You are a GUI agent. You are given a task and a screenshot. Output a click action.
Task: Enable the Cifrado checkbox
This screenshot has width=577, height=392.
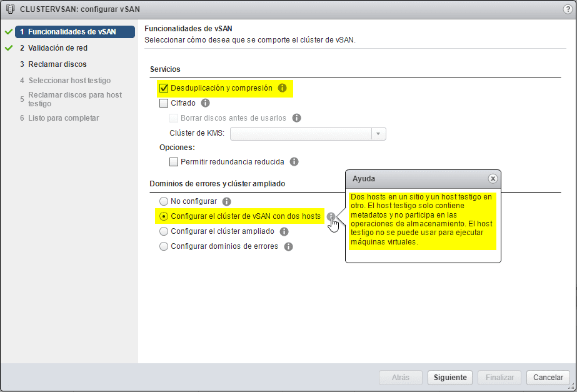pos(164,103)
